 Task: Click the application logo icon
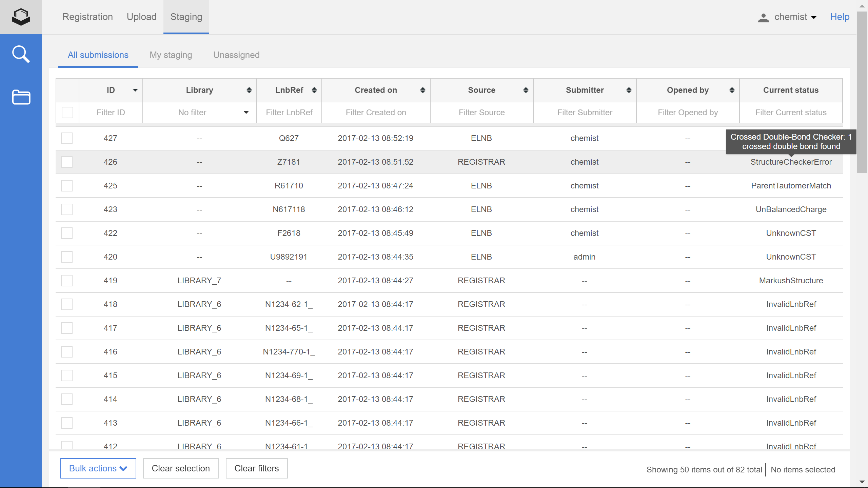21,17
